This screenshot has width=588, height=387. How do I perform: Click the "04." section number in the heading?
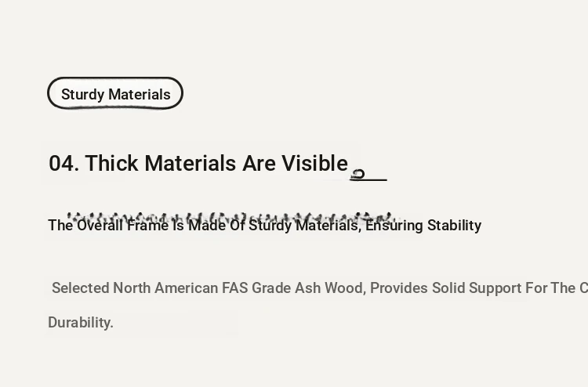(64, 164)
